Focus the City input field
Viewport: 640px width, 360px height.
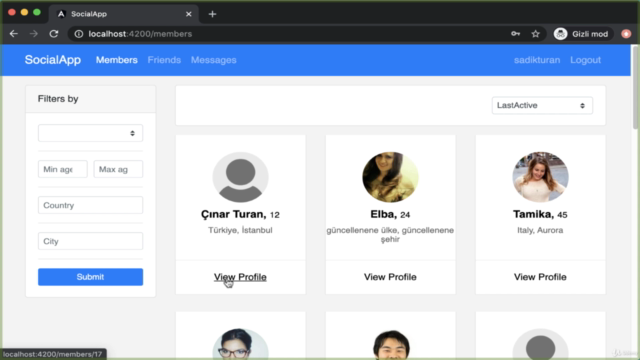90,241
